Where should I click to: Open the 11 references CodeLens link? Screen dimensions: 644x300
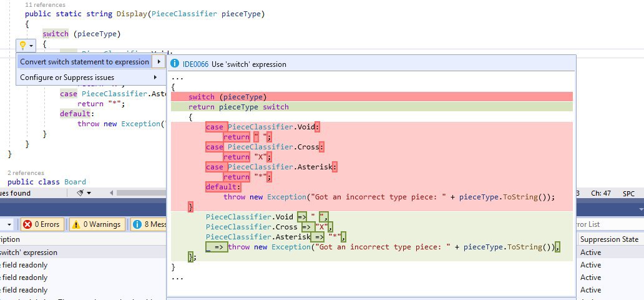[x=45, y=5]
